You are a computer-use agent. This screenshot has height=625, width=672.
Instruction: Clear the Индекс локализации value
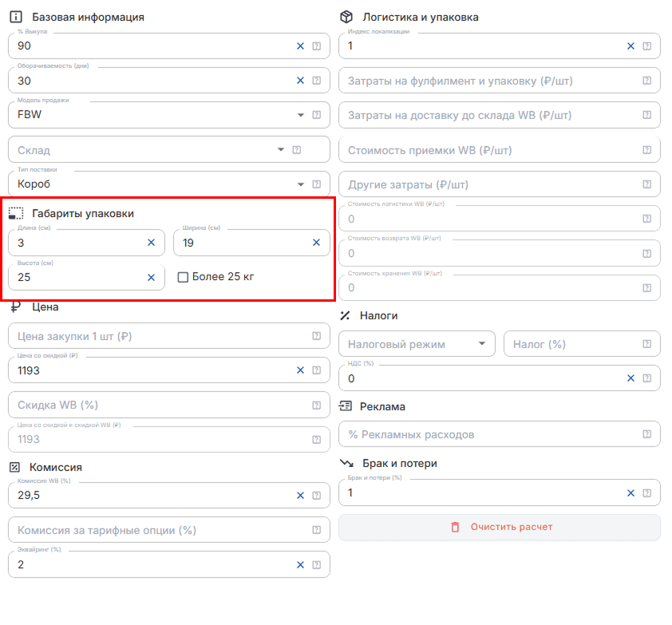coord(630,46)
